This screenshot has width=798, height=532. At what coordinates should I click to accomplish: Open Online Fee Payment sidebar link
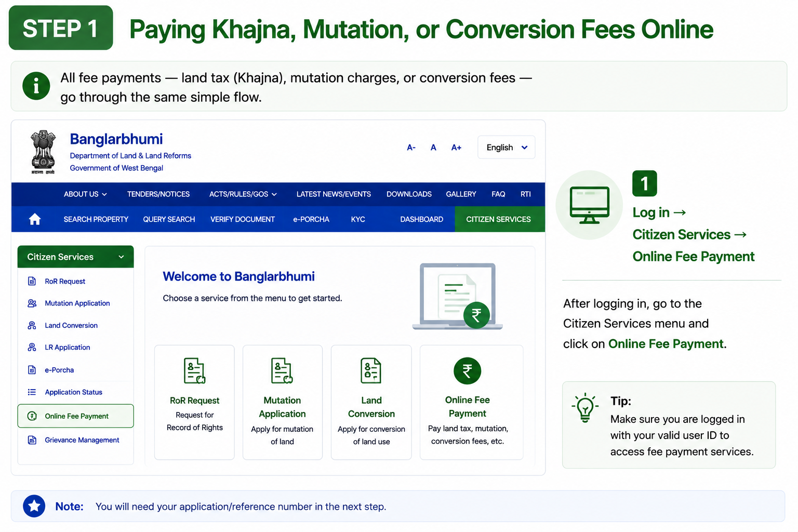(76, 416)
